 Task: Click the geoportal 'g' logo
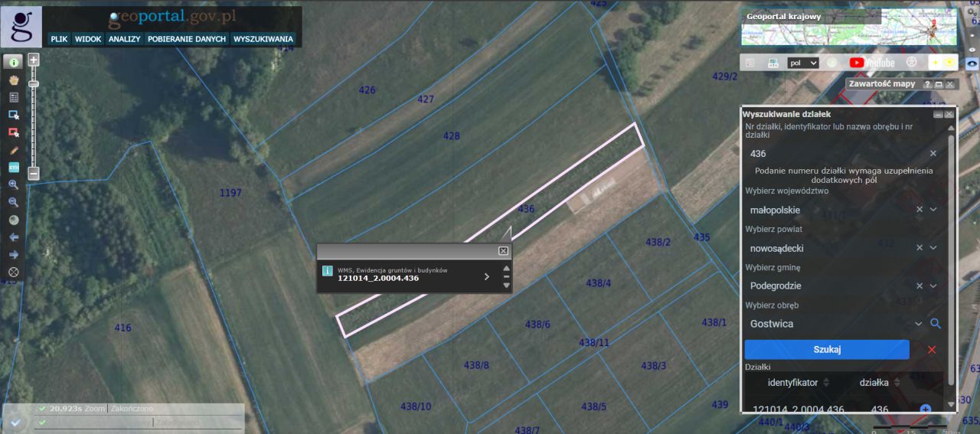click(x=21, y=27)
